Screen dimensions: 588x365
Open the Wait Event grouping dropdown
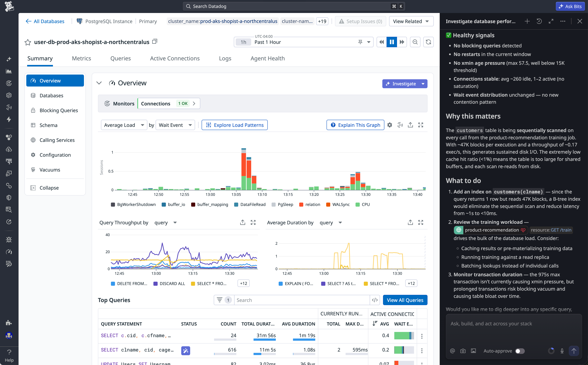[x=175, y=125]
